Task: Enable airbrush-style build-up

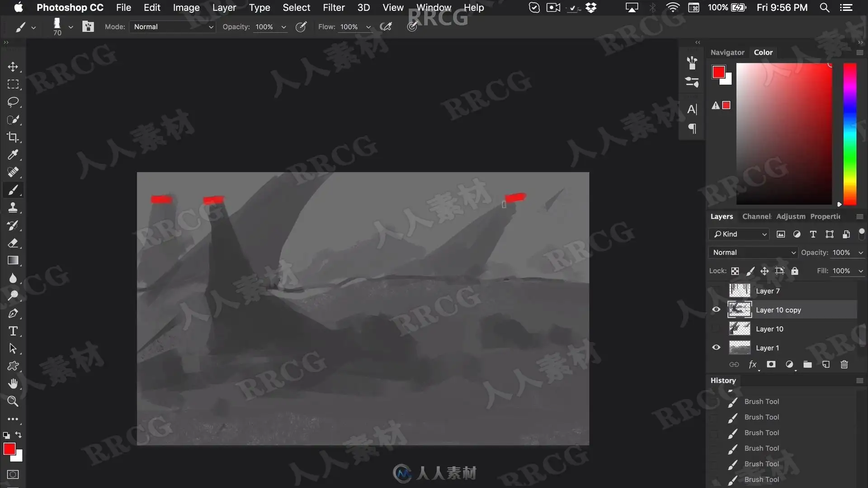Action: click(x=386, y=27)
